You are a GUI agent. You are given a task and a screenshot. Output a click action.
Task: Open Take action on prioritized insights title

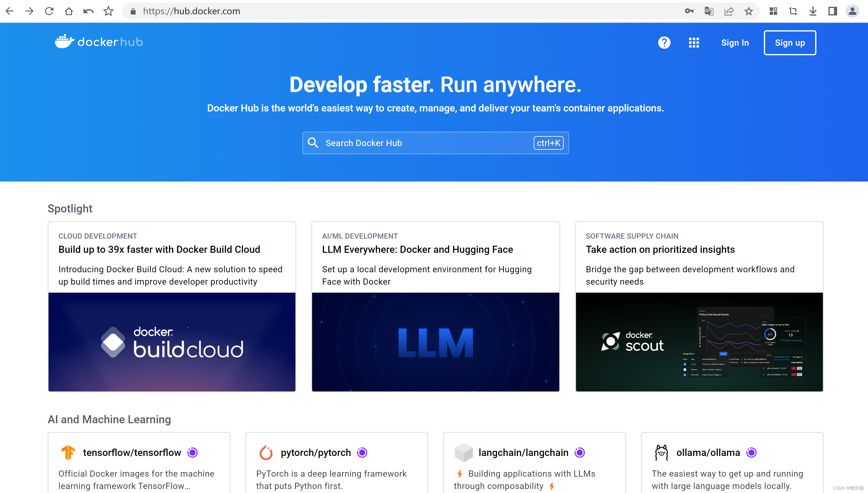pyautogui.click(x=660, y=249)
